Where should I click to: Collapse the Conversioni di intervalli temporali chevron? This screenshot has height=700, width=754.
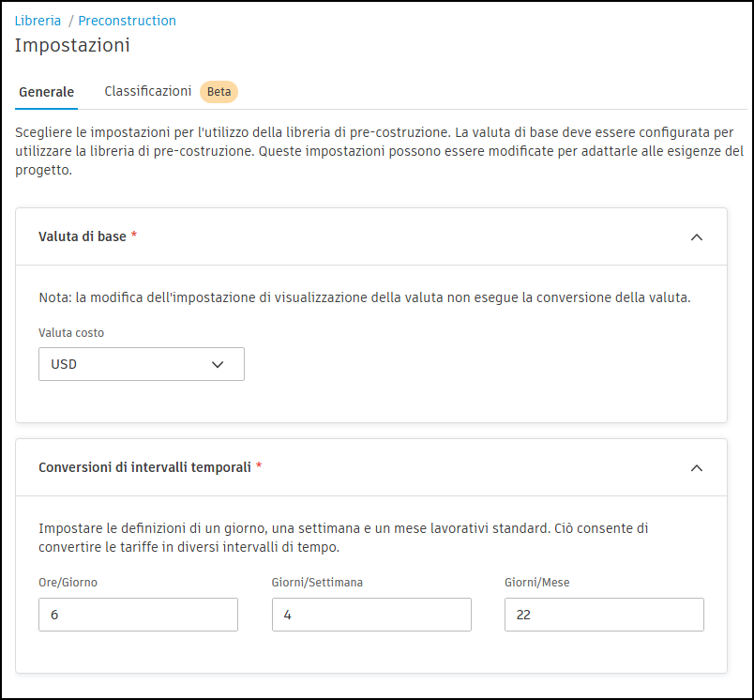pos(696,467)
